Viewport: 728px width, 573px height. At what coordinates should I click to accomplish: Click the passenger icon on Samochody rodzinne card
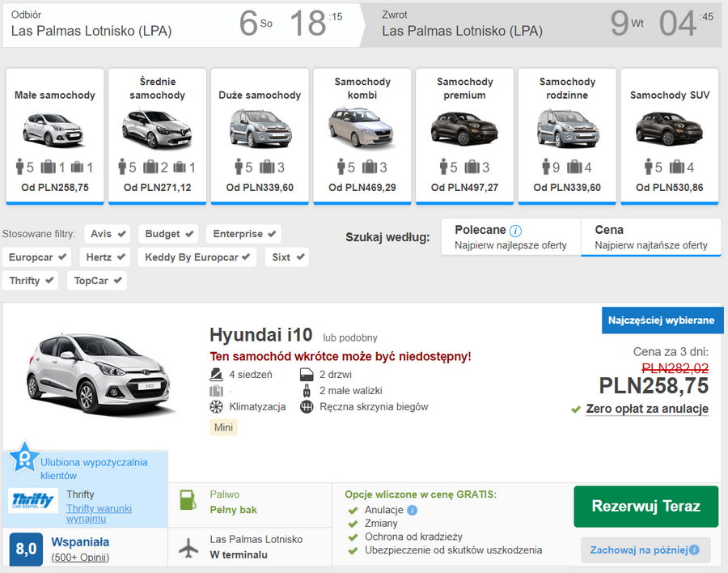[x=546, y=167]
